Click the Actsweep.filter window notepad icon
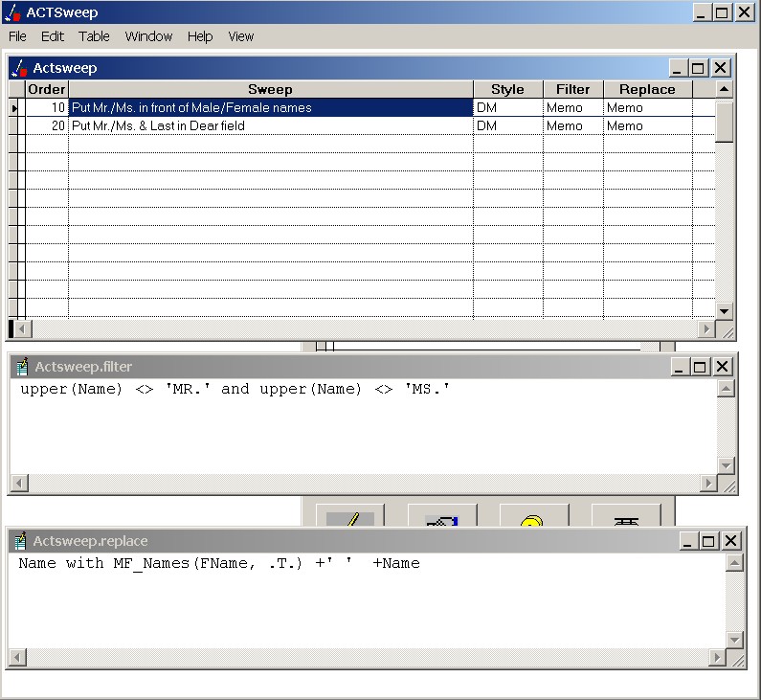761x700 pixels. pos(22,367)
